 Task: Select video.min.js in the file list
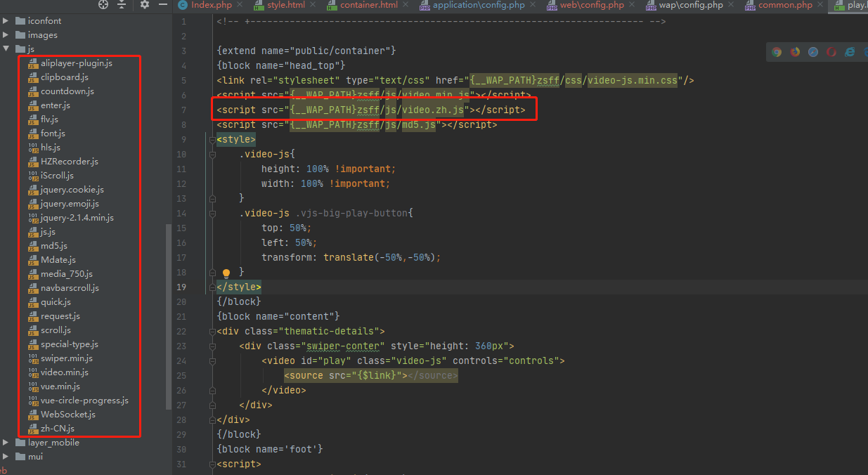point(65,372)
